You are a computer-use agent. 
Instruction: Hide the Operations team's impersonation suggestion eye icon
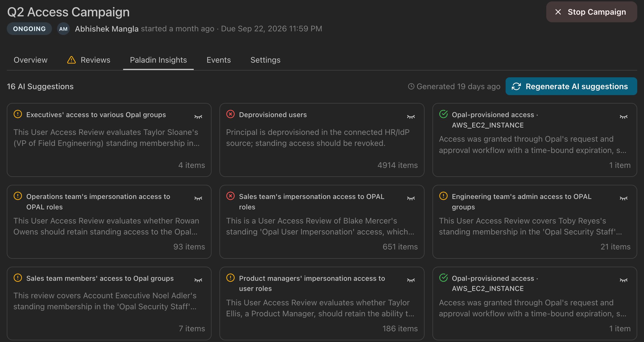tap(198, 198)
